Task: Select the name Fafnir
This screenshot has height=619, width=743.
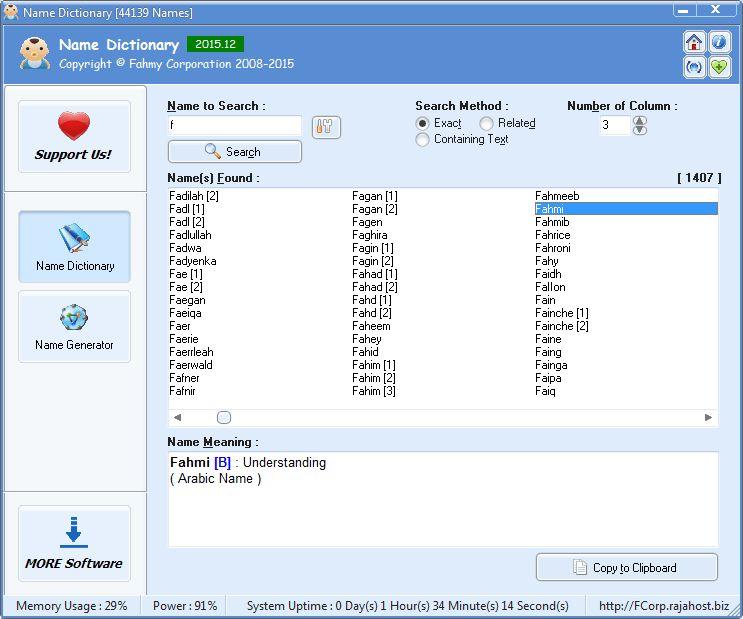Action: [x=182, y=391]
